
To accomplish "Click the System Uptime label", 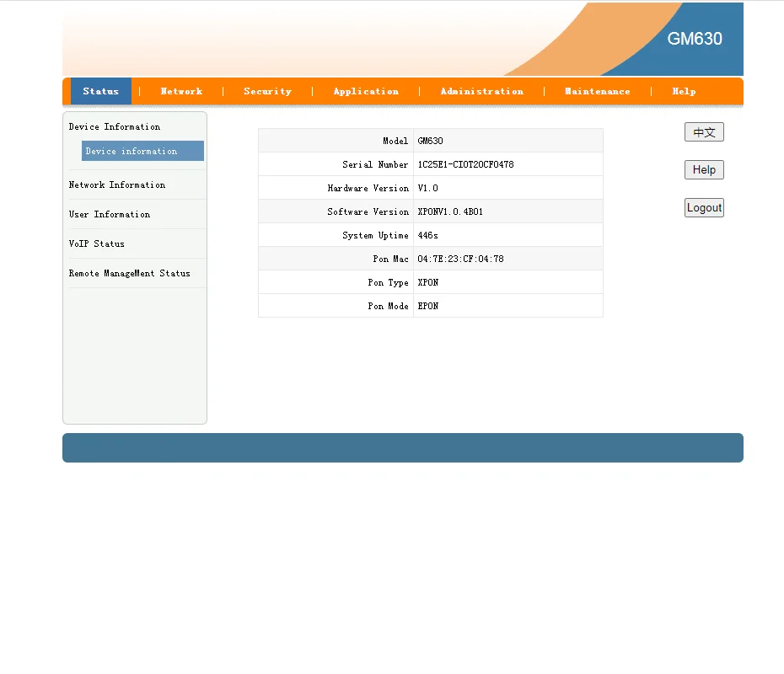I will coord(375,235).
